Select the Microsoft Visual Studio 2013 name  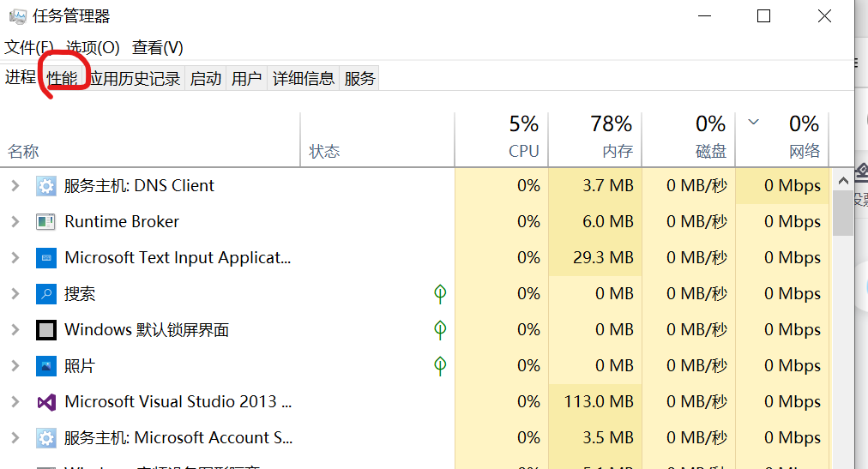178,402
